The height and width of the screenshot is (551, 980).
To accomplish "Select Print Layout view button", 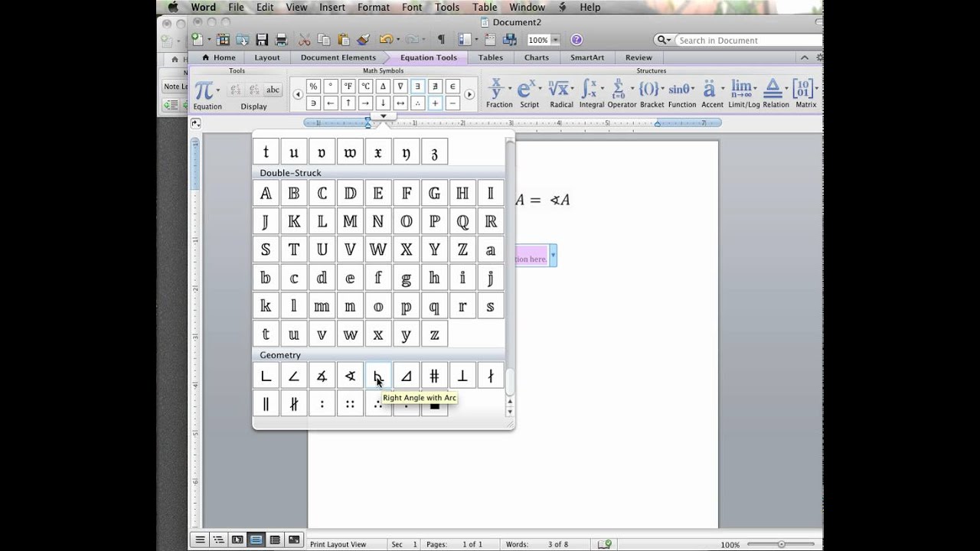I will click(256, 540).
